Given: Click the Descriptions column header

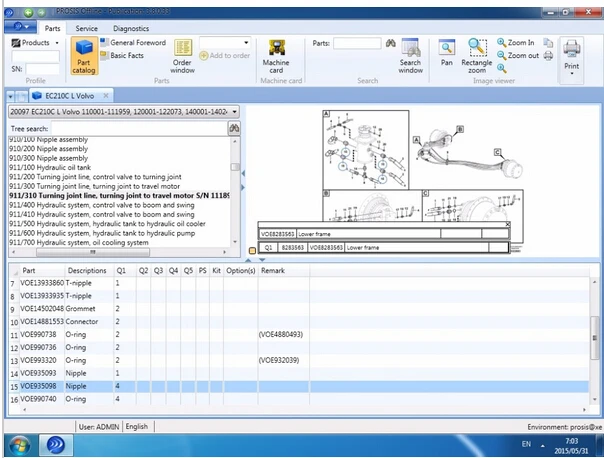Looking at the screenshot, I should tap(87, 270).
